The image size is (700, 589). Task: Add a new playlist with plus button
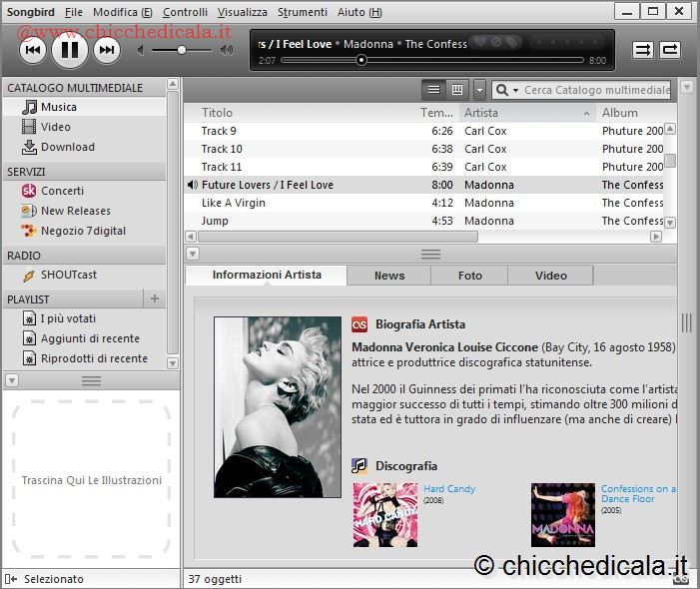[x=154, y=298]
